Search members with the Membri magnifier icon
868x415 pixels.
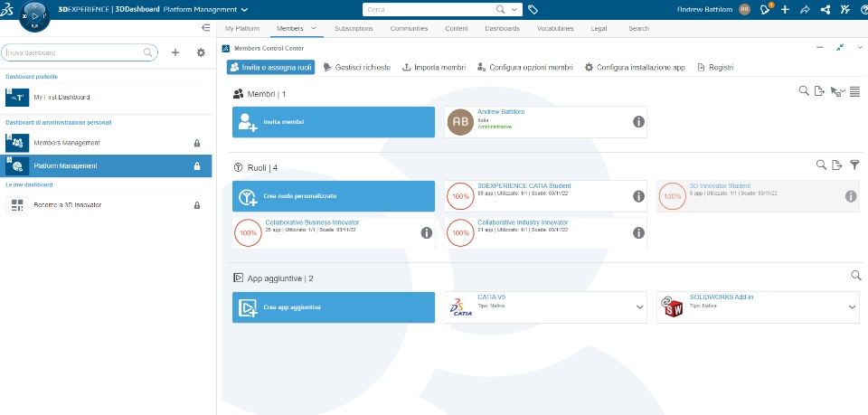point(804,90)
